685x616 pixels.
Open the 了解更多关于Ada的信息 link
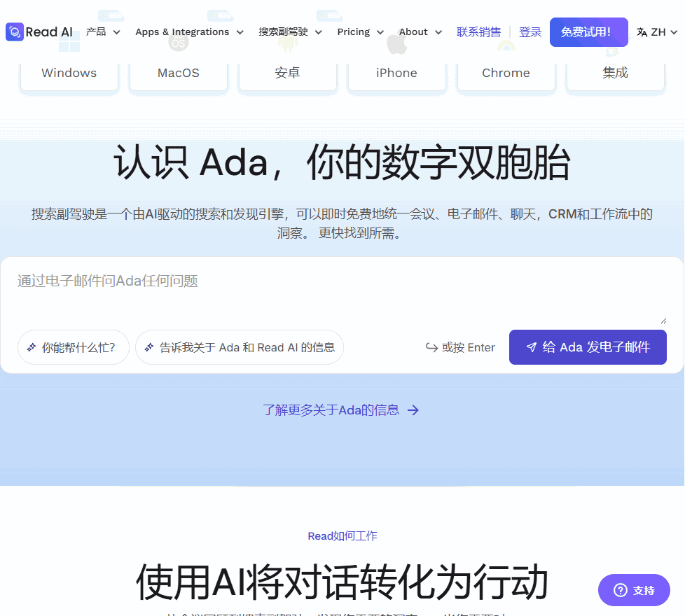[x=342, y=410]
